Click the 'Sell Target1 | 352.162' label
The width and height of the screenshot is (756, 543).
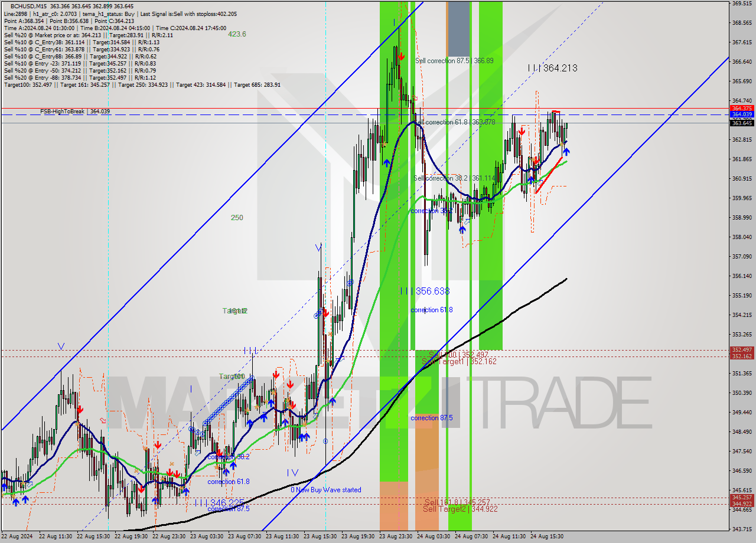click(459, 361)
